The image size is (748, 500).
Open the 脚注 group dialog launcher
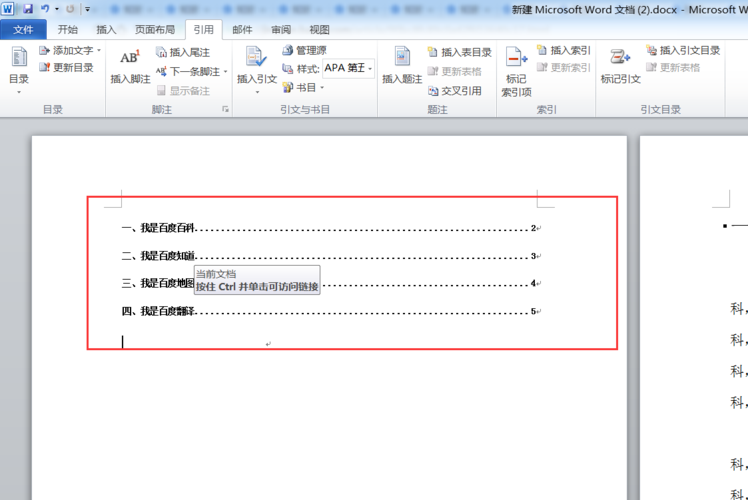pyautogui.click(x=225, y=109)
